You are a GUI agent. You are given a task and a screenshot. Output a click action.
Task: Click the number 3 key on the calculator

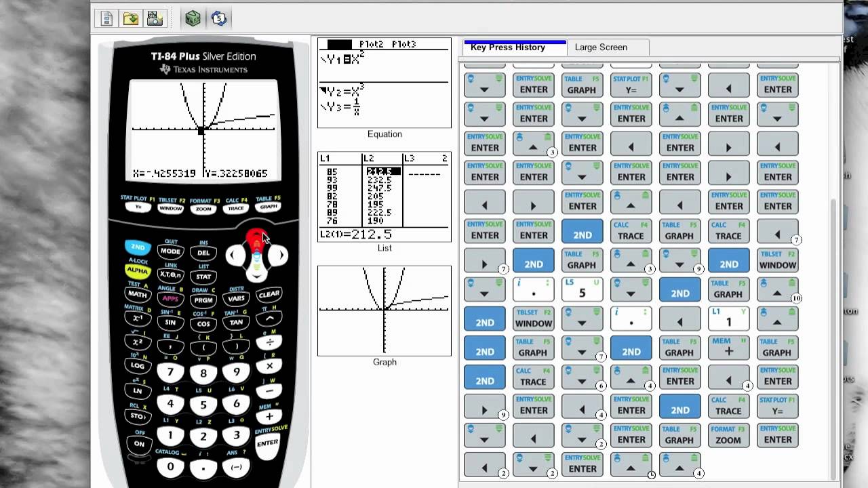pyautogui.click(x=236, y=436)
